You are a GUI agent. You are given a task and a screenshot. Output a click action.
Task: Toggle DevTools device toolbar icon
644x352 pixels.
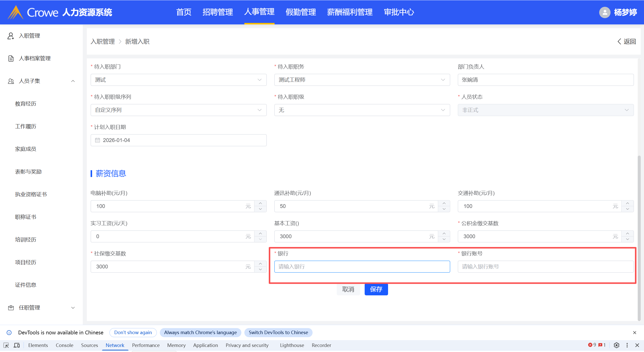click(17, 345)
